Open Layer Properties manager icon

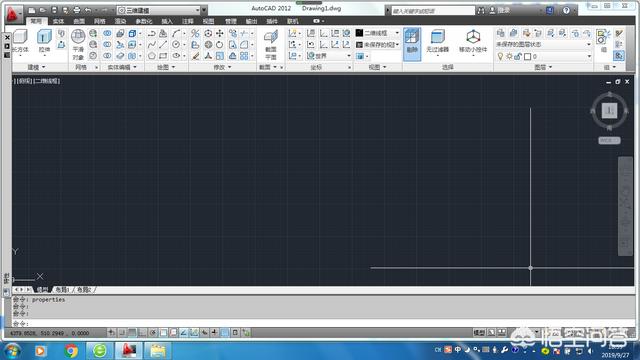coord(501,33)
